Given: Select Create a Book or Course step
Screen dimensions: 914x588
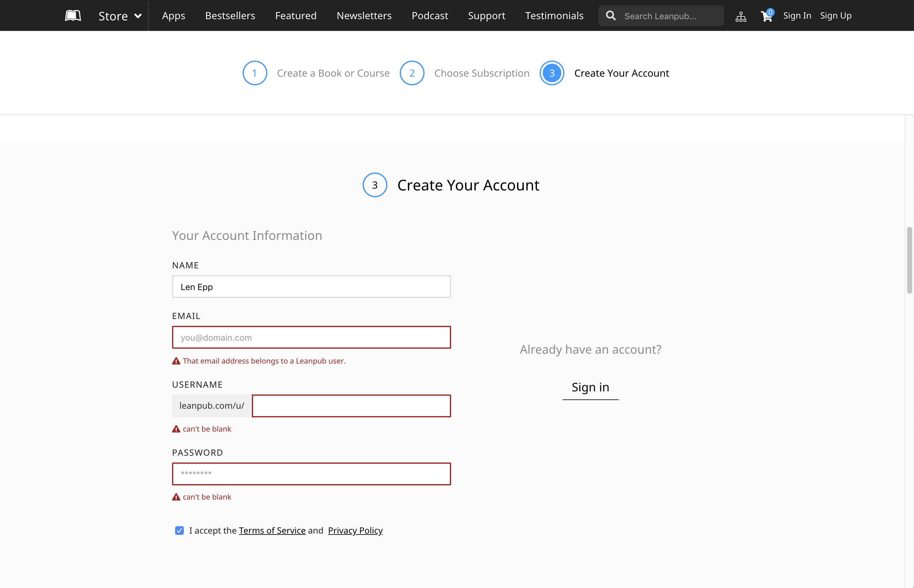Looking at the screenshot, I should [333, 73].
